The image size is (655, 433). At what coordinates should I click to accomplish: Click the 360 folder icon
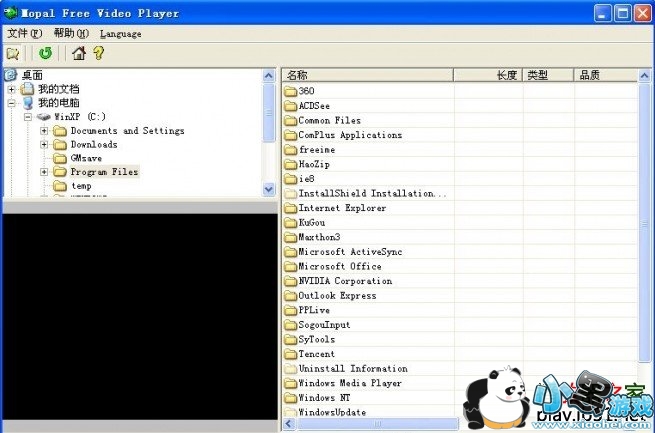(x=290, y=91)
